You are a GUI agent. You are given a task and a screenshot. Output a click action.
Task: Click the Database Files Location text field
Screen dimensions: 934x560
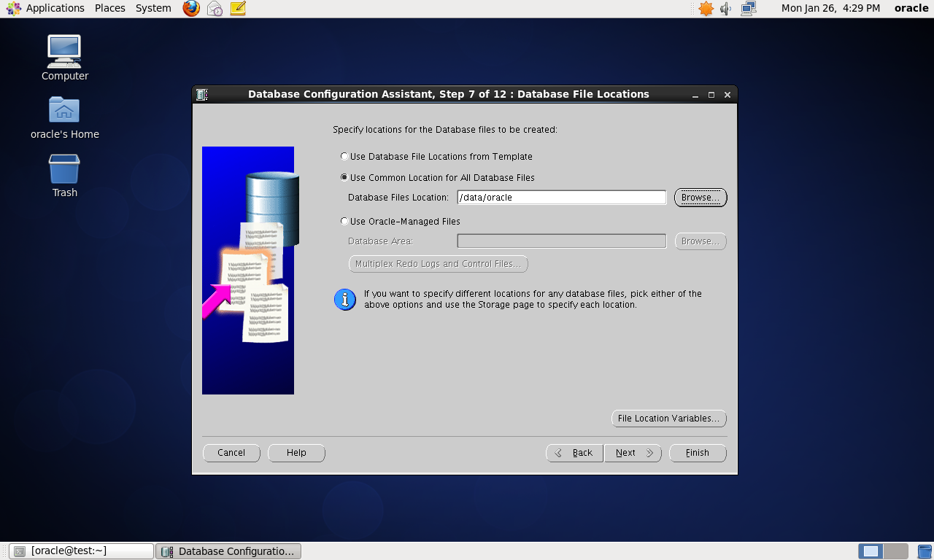click(562, 198)
